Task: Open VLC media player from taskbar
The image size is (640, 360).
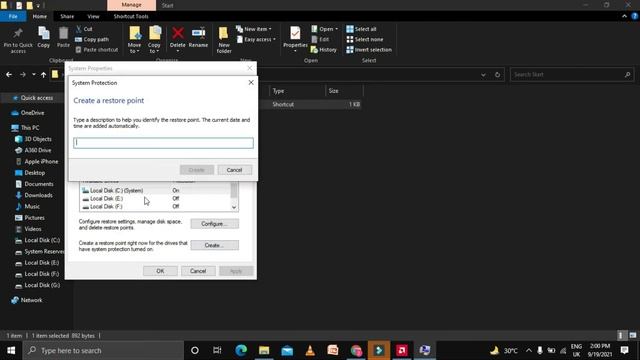Action: click(x=310, y=350)
